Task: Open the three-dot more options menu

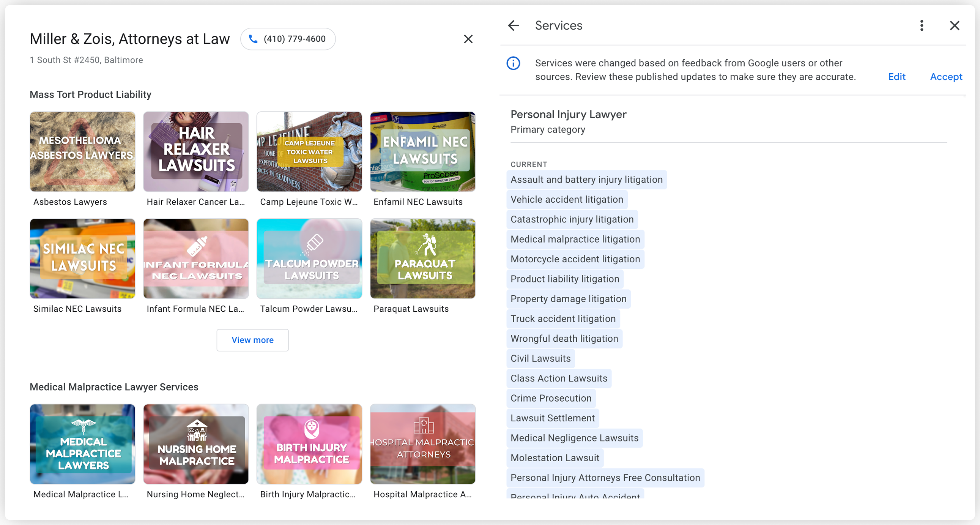Action: pyautogui.click(x=922, y=25)
